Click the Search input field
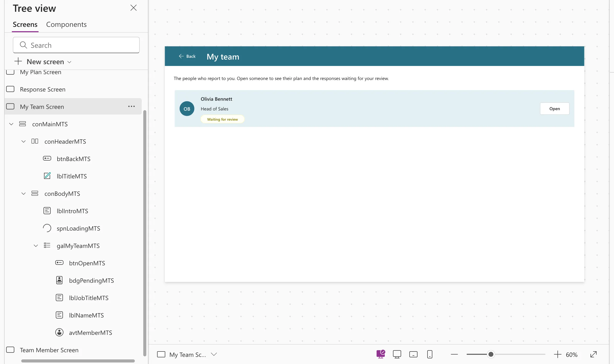This screenshot has width=614, height=364. tap(76, 45)
